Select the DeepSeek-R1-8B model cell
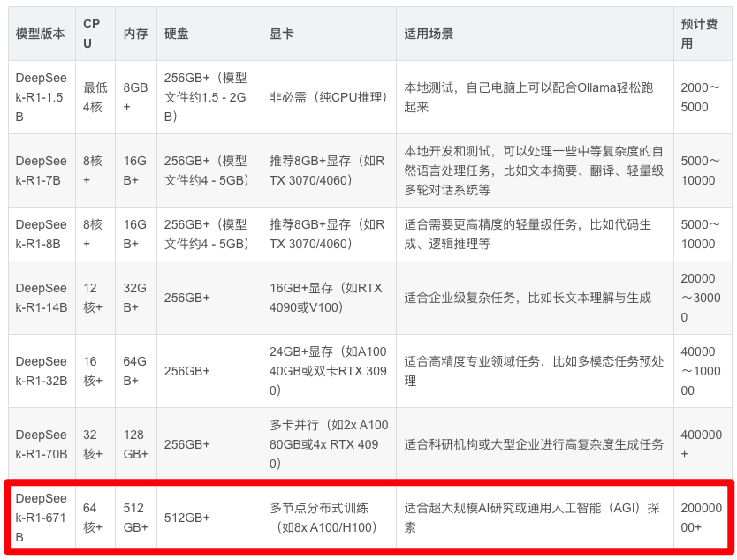The height and width of the screenshot is (560, 737). pos(42,234)
